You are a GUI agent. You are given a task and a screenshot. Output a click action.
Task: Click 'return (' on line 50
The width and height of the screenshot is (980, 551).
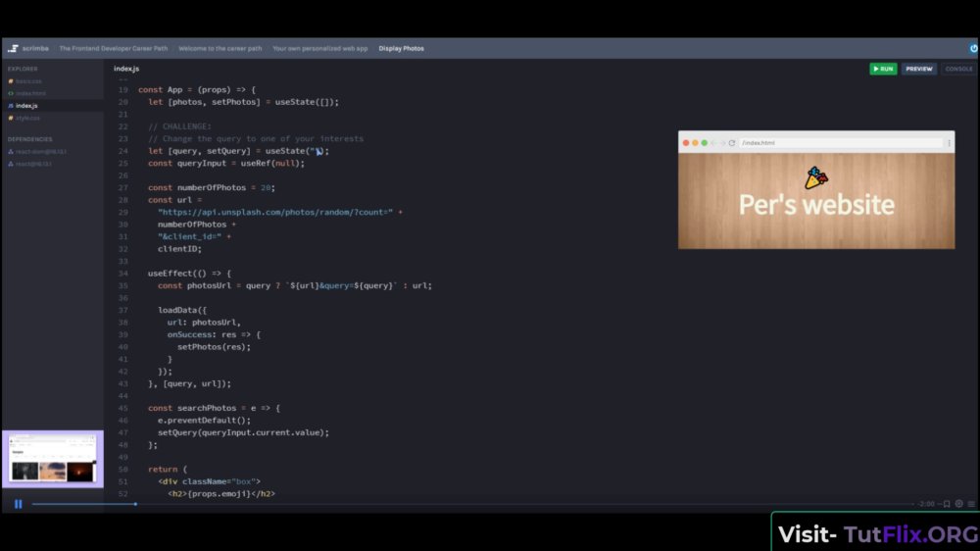[168, 469]
